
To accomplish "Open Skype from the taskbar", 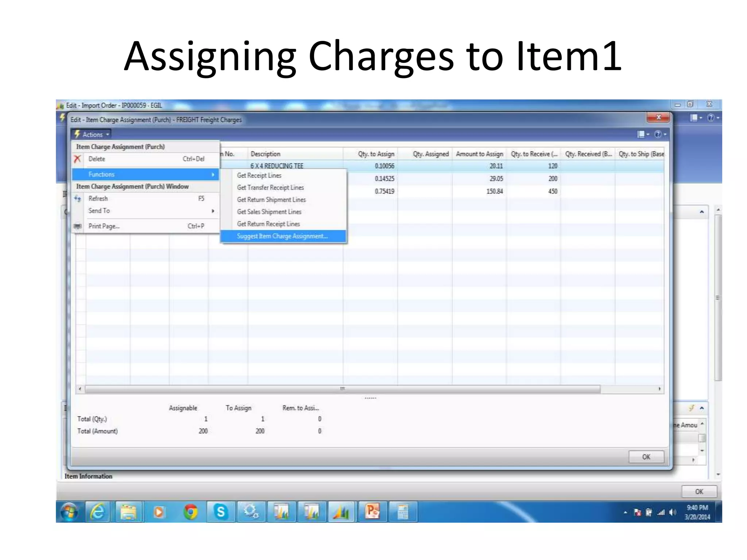I will (221, 512).
